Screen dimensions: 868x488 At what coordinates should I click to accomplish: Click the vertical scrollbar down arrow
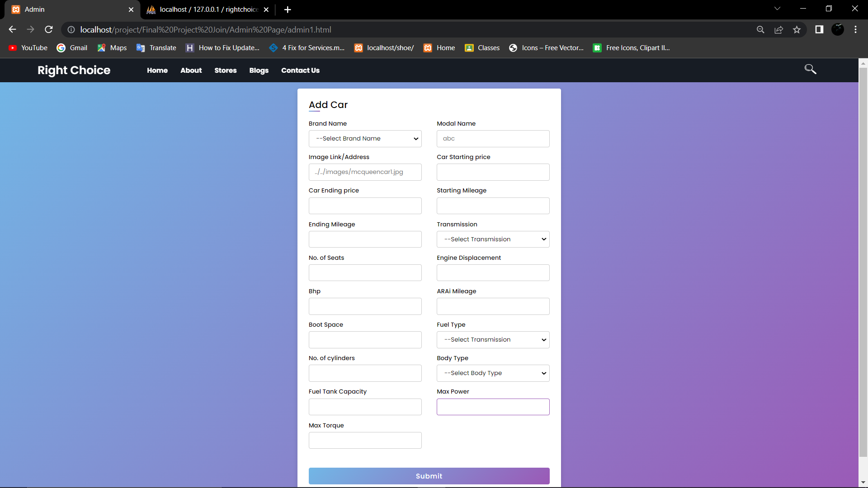point(863,482)
